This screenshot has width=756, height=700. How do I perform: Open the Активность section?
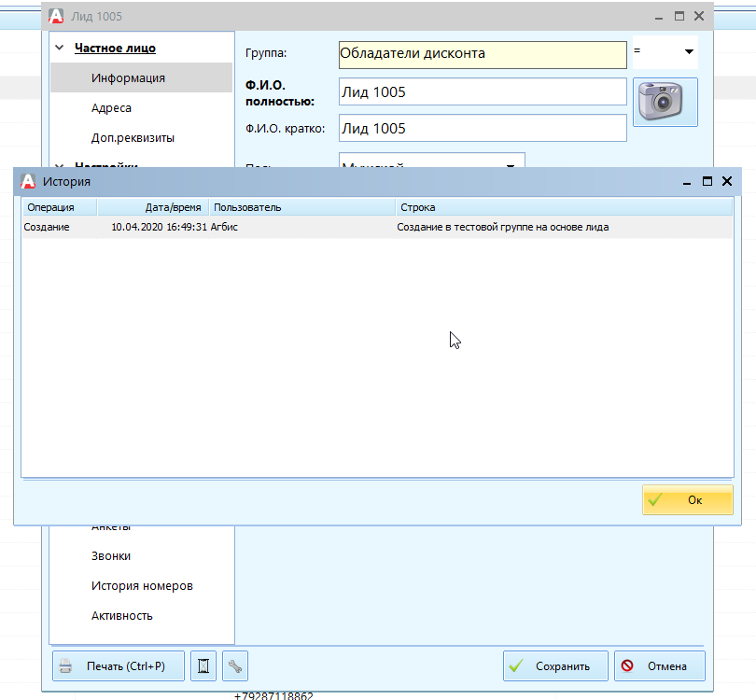point(122,616)
